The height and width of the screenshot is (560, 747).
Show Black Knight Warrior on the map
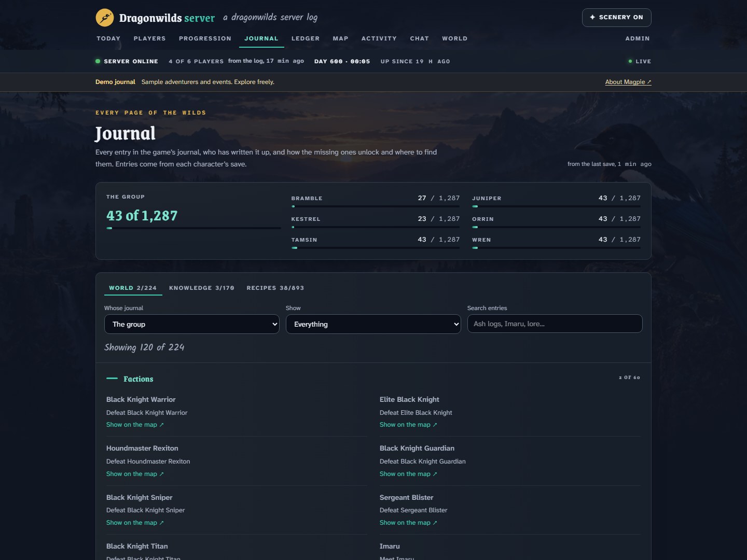[x=135, y=425]
